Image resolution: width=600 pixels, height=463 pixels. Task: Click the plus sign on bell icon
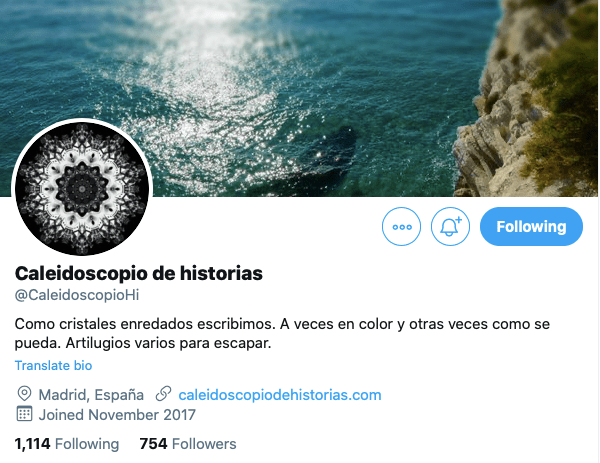[x=458, y=220]
